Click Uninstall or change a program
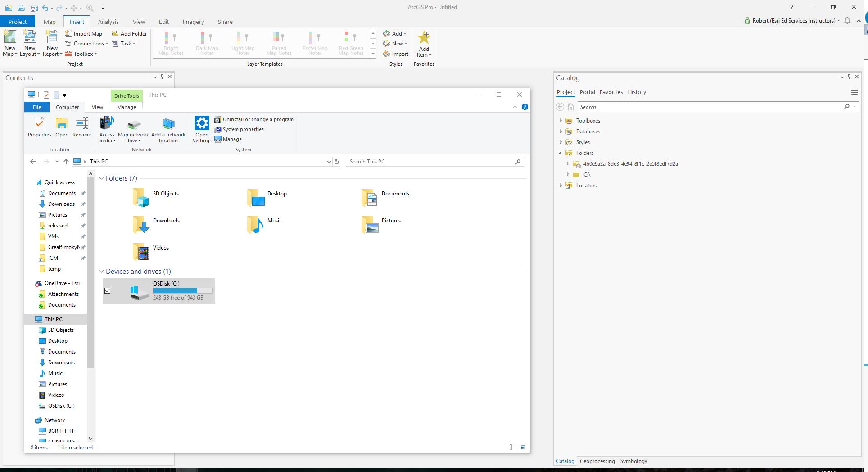Image resolution: width=868 pixels, height=472 pixels. pos(254,119)
